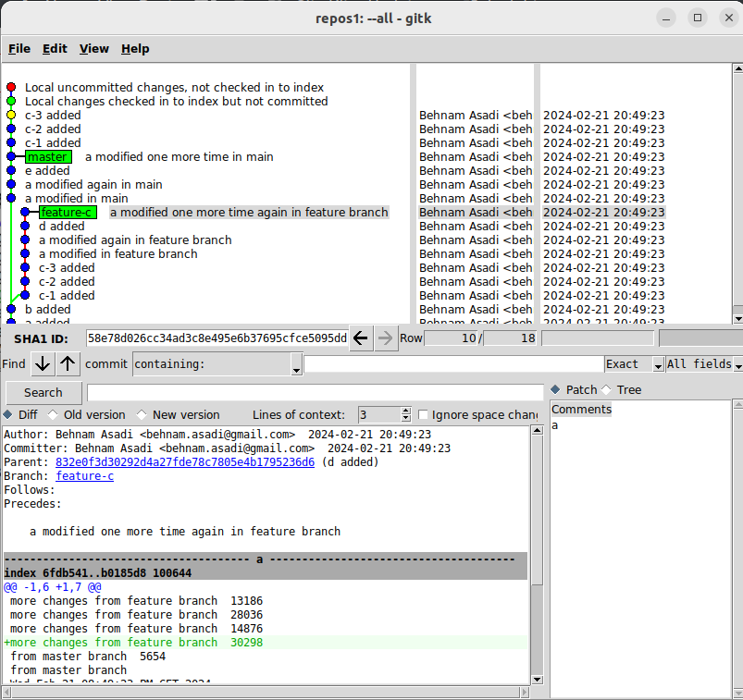Click the find next down arrow
Screen dimensions: 743x700
(43, 364)
